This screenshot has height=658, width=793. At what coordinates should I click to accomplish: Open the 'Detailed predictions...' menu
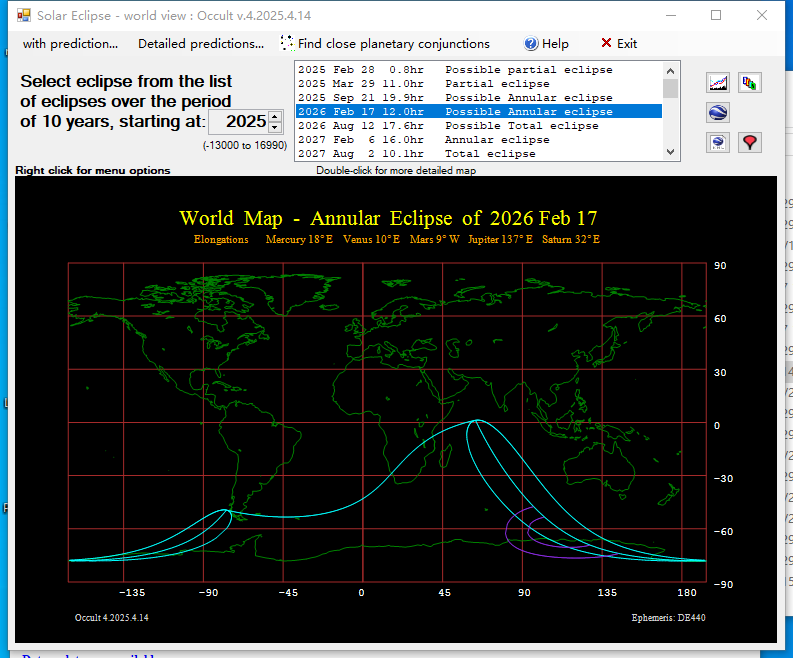(x=201, y=44)
